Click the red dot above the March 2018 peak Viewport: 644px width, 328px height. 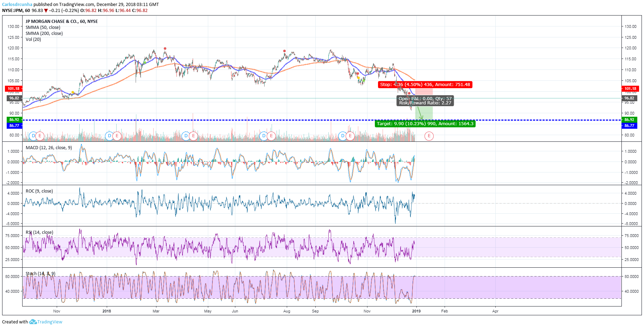click(x=165, y=49)
